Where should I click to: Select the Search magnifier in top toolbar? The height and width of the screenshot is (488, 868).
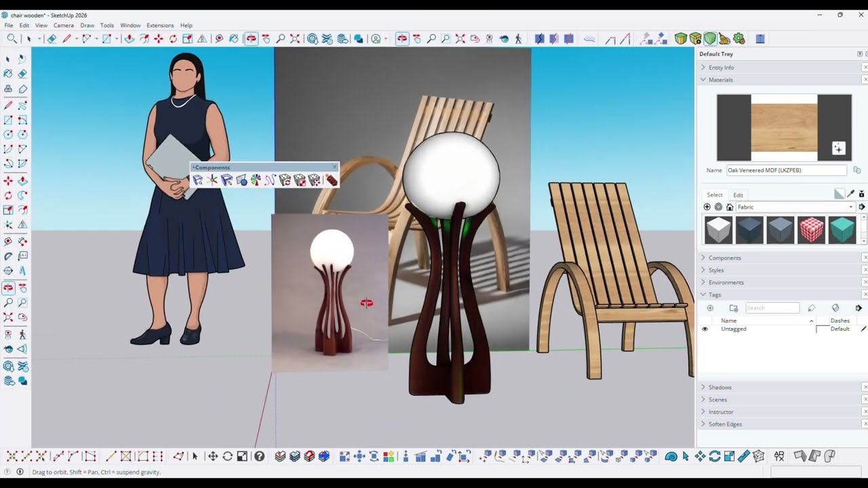point(12,39)
